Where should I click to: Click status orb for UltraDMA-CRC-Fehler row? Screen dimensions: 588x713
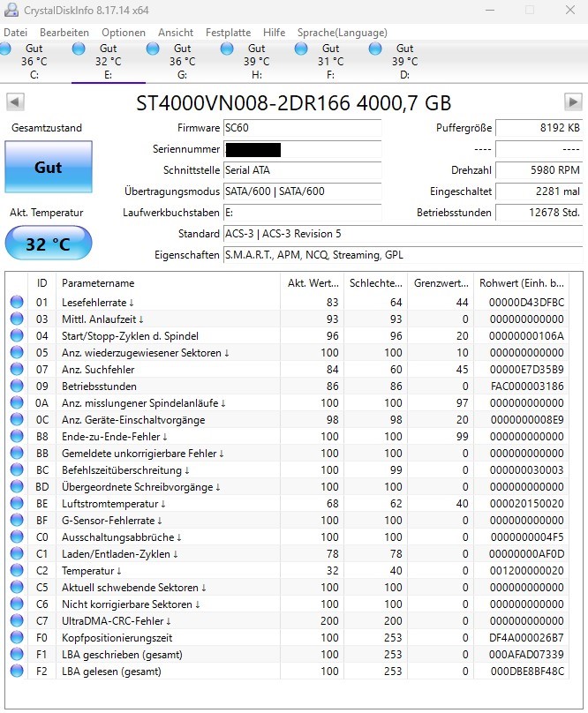(x=17, y=620)
